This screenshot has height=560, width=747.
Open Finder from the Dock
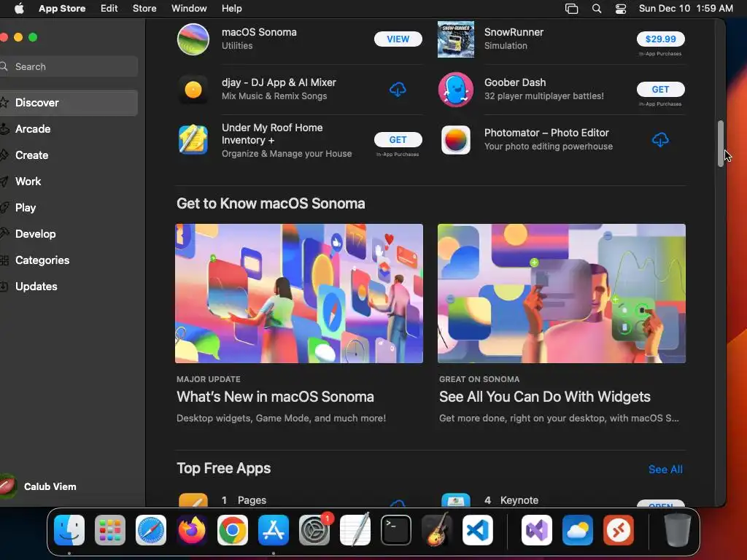[x=69, y=530]
